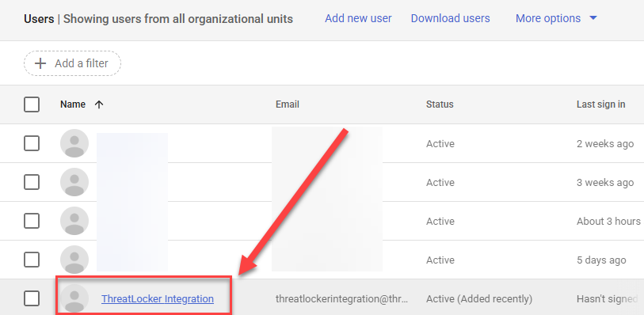Click the About 3 hours sign-in value
The image size is (644, 315).
[608, 222]
